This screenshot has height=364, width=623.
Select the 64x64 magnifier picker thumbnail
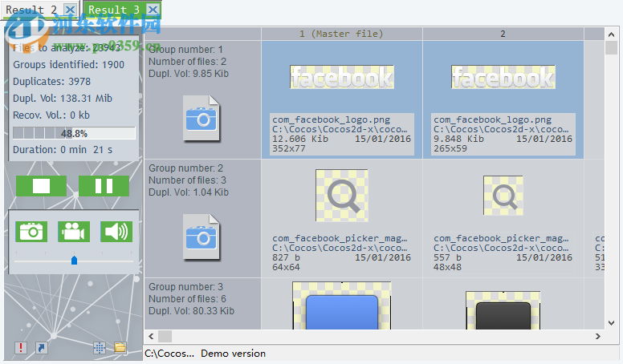342,196
